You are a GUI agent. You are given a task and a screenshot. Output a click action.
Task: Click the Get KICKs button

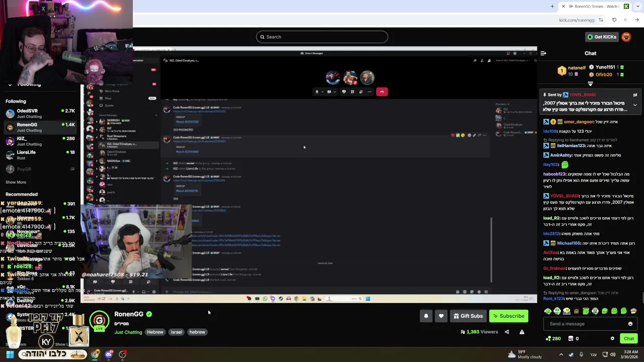pos(602,37)
